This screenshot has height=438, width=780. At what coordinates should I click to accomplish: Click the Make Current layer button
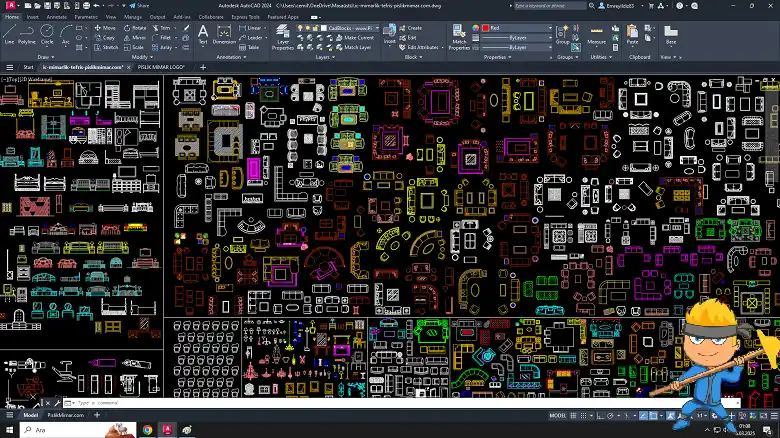pyautogui.click(x=354, y=37)
